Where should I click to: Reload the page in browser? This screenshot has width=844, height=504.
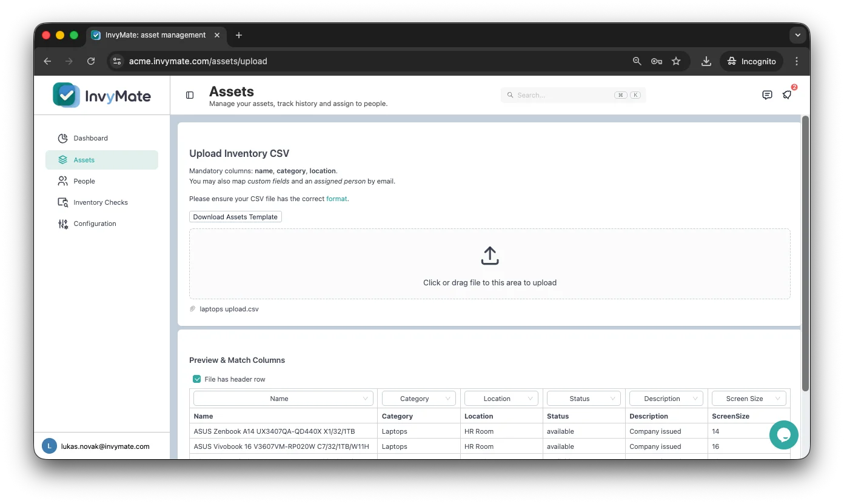coord(91,61)
